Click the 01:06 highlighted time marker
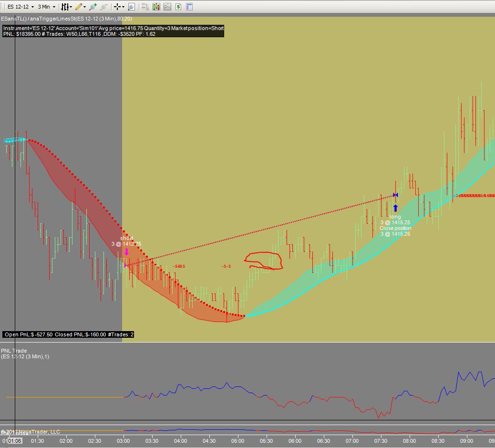The height and width of the screenshot is (448, 495). pyautogui.click(x=14, y=441)
